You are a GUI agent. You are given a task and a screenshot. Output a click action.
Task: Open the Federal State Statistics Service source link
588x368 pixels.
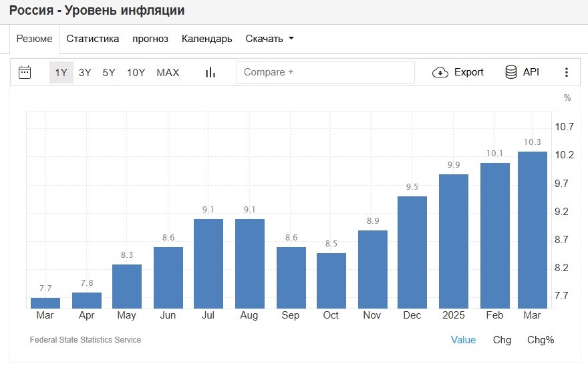[86, 340]
